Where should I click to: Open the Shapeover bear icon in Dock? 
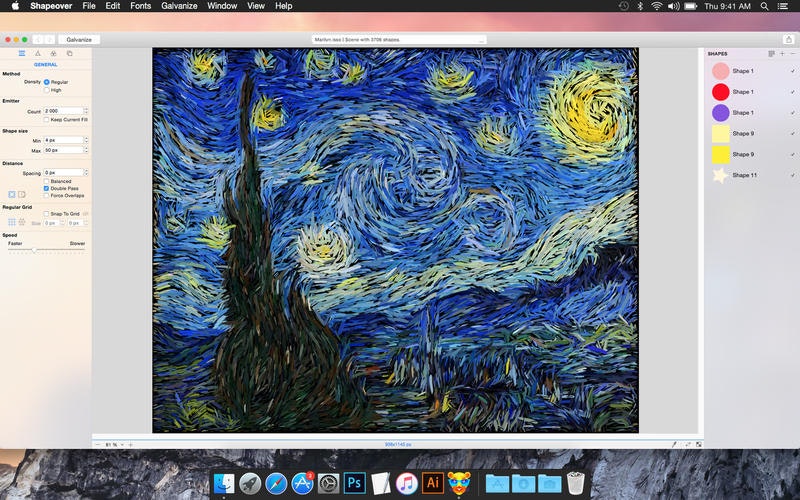click(459, 483)
